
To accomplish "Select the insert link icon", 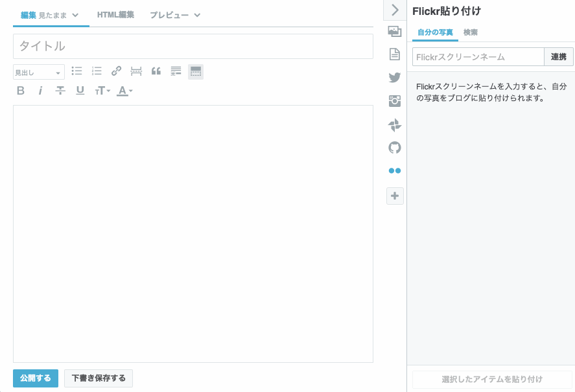I will click(x=116, y=71).
